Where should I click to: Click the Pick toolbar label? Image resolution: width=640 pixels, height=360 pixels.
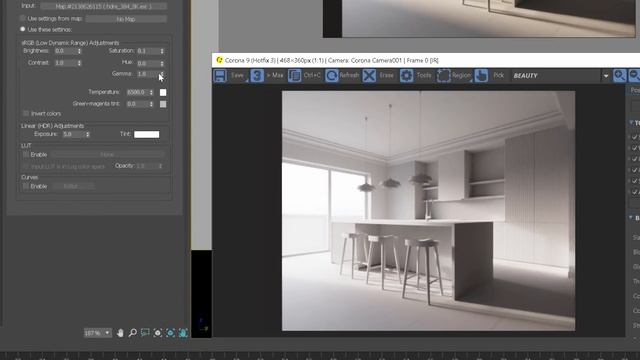pos(498,76)
